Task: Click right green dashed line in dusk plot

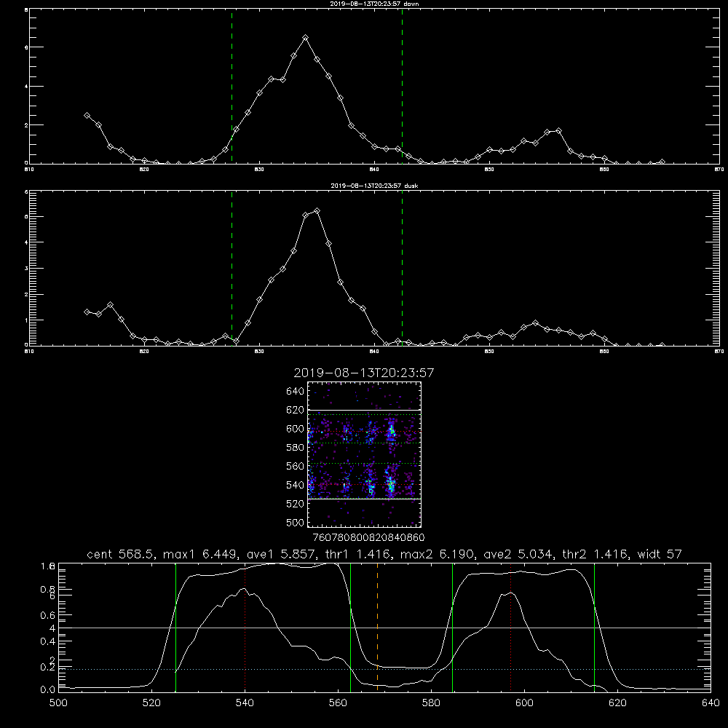Action: pos(402,268)
